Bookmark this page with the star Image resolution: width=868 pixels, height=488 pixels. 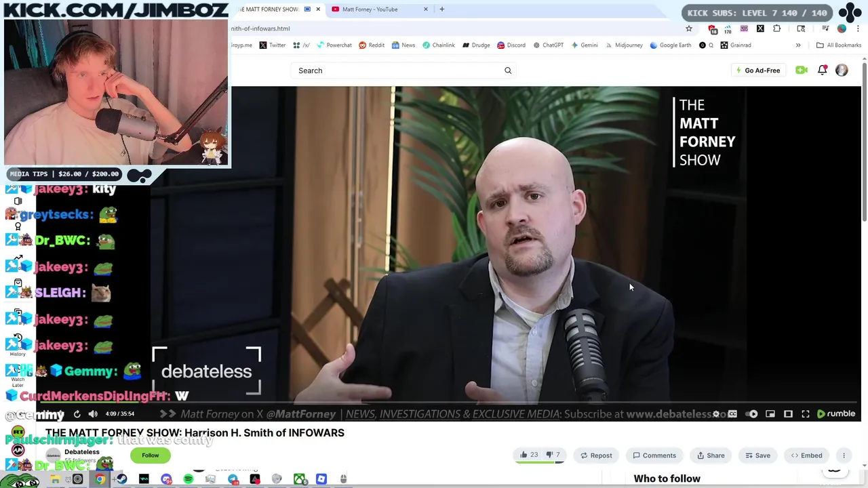689,28
